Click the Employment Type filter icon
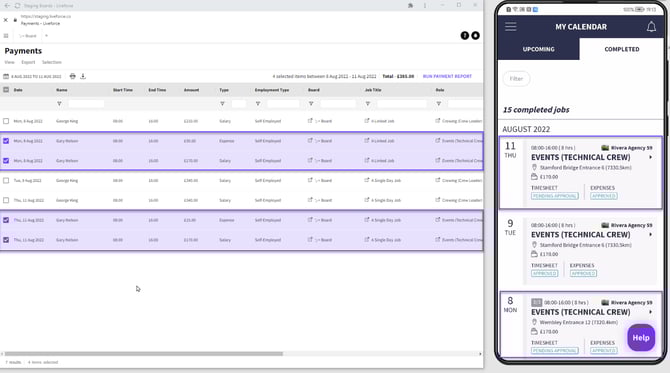 click(x=258, y=104)
